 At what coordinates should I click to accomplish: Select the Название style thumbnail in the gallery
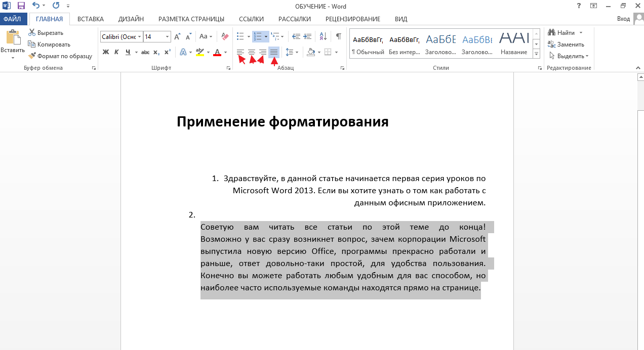click(x=514, y=43)
